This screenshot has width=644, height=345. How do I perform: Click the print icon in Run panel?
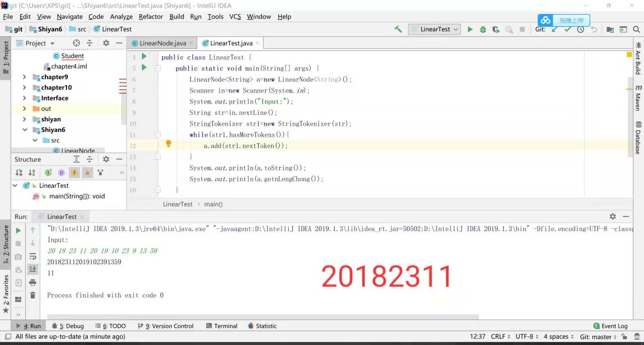pos(33,282)
